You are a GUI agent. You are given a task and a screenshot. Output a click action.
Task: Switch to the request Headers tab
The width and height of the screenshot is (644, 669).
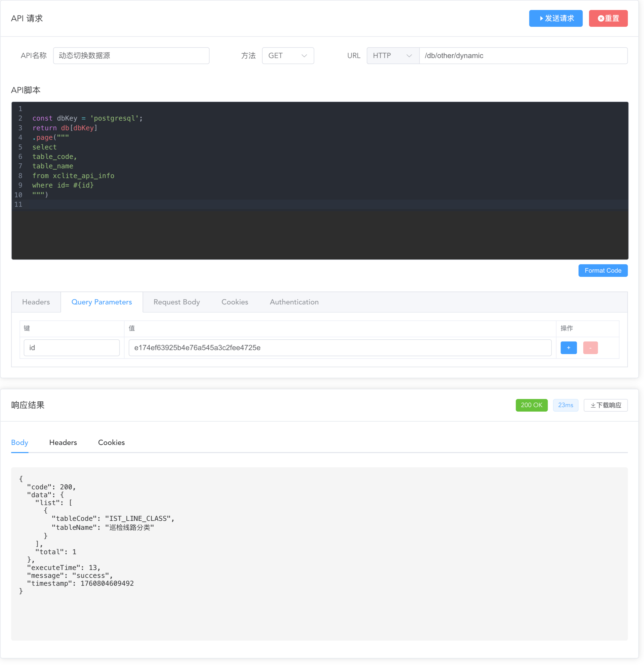click(36, 302)
